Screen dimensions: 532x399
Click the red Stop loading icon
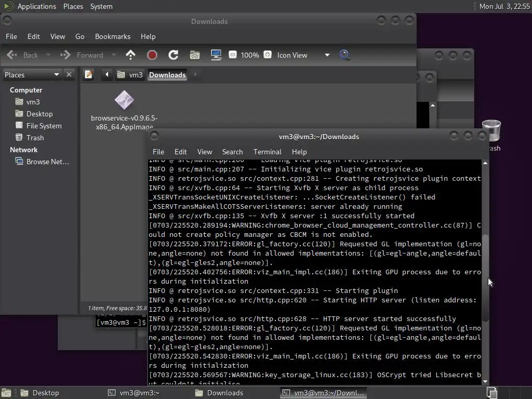(152, 55)
